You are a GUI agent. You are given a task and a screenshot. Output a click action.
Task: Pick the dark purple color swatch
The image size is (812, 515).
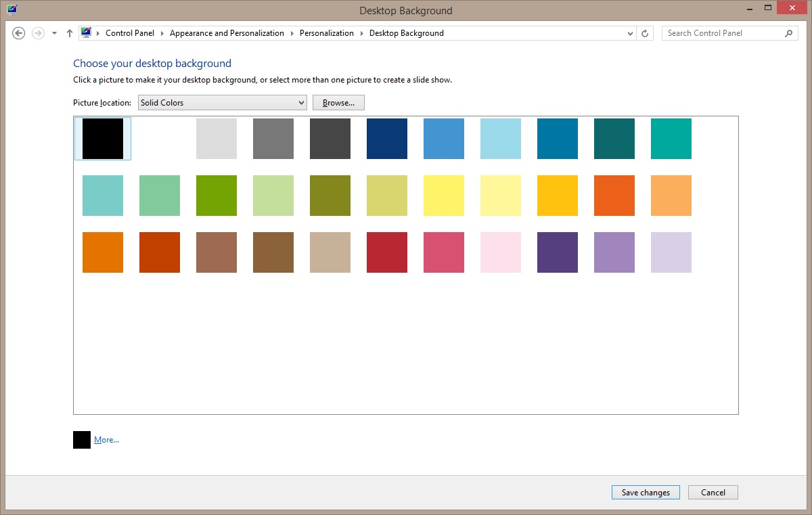tap(558, 252)
